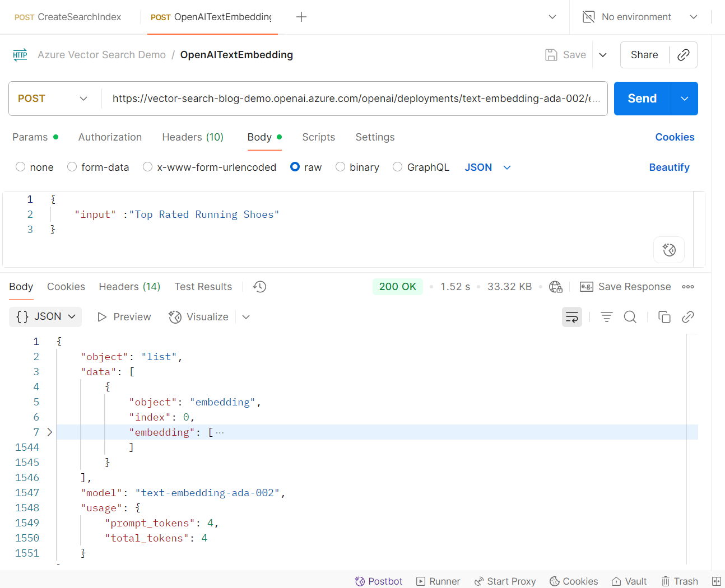The width and height of the screenshot is (725, 588).
Task: Toggle the two-pane layout icon
Action: 717,581
